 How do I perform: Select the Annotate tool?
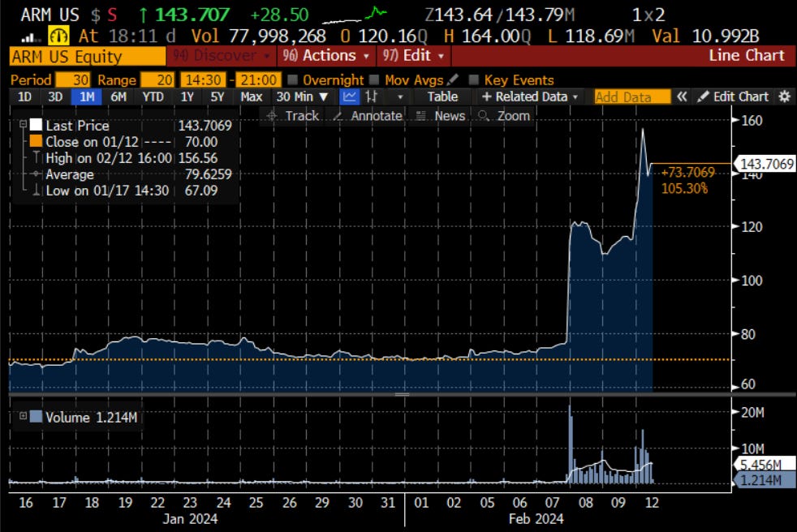click(368, 116)
